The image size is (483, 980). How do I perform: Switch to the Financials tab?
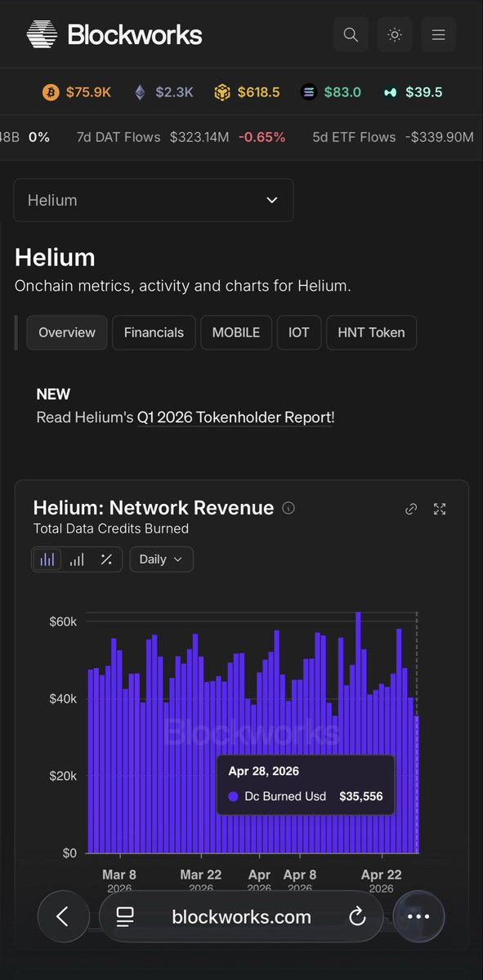[x=154, y=332]
